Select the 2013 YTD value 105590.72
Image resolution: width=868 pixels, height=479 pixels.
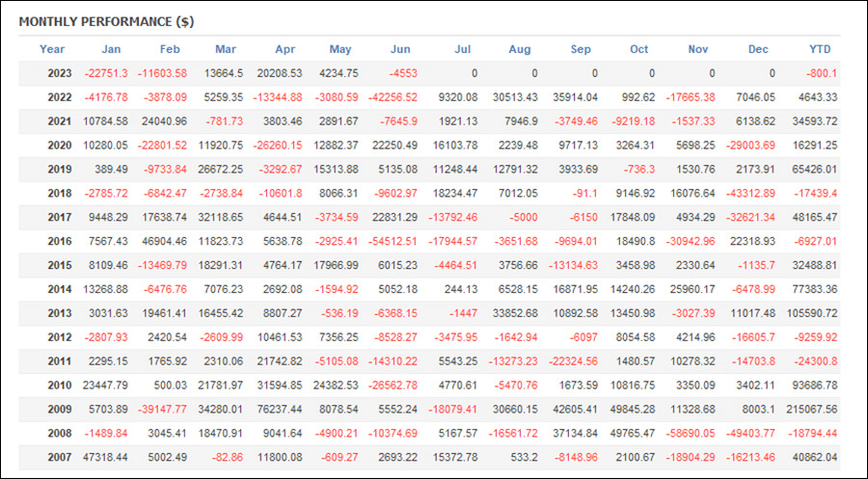coord(811,313)
